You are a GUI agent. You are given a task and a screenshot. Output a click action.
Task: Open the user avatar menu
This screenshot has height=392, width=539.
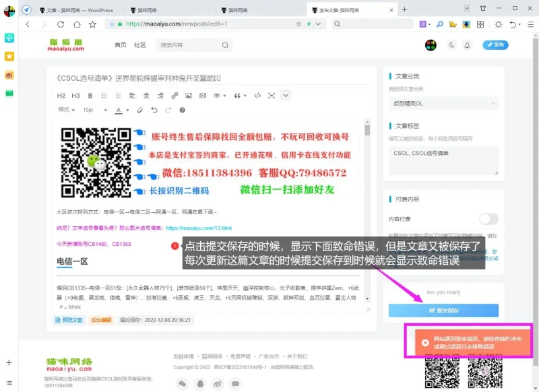[x=431, y=45]
